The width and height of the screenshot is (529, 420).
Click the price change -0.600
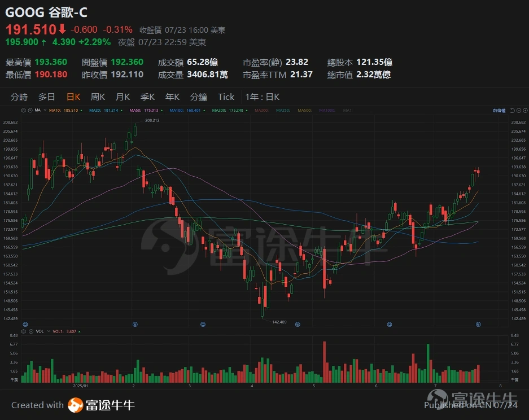[x=84, y=30]
